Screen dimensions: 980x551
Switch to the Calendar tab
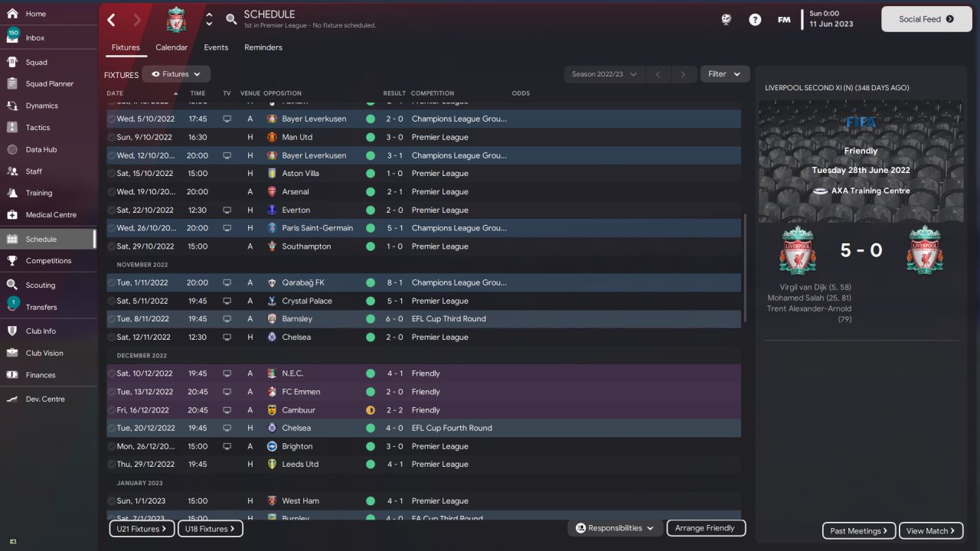coord(171,47)
